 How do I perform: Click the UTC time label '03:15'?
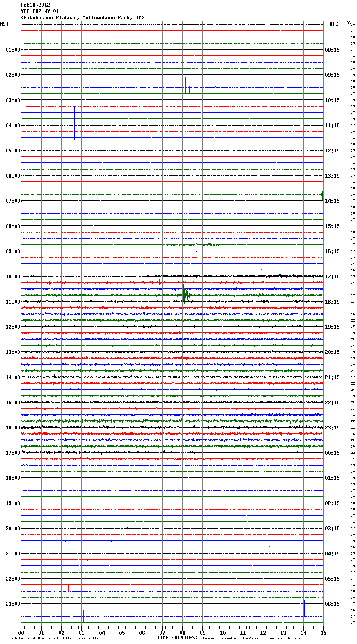(332, 529)
